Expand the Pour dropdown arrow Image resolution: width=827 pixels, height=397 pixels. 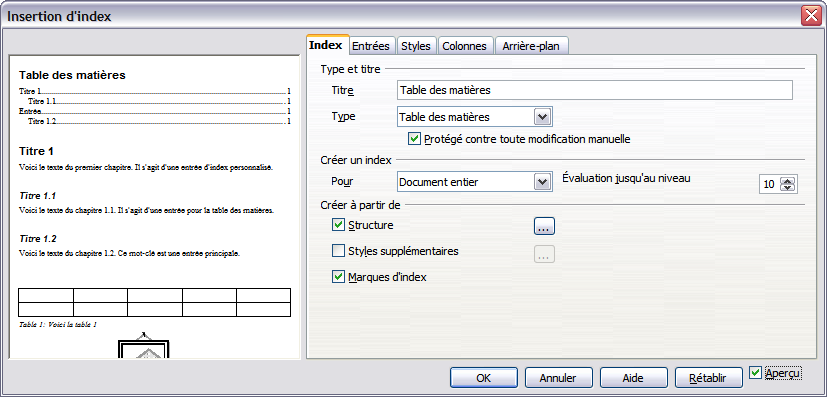pos(542,182)
